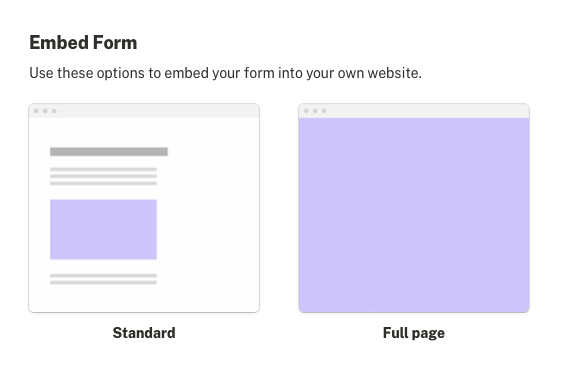This screenshot has width=561, height=373.
Task: Click the empty white area right of Standard form block
Action: (208, 229)
